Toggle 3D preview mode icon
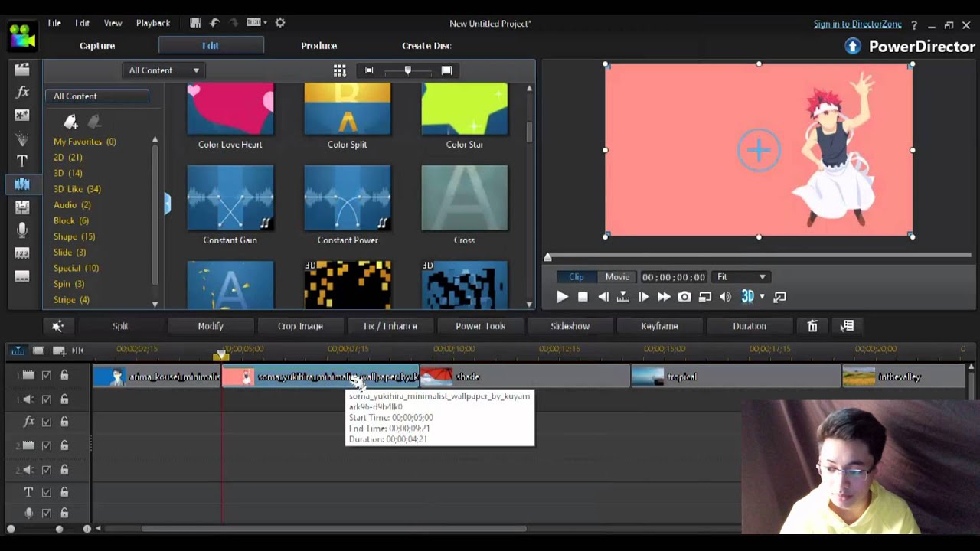 [747, 297]
